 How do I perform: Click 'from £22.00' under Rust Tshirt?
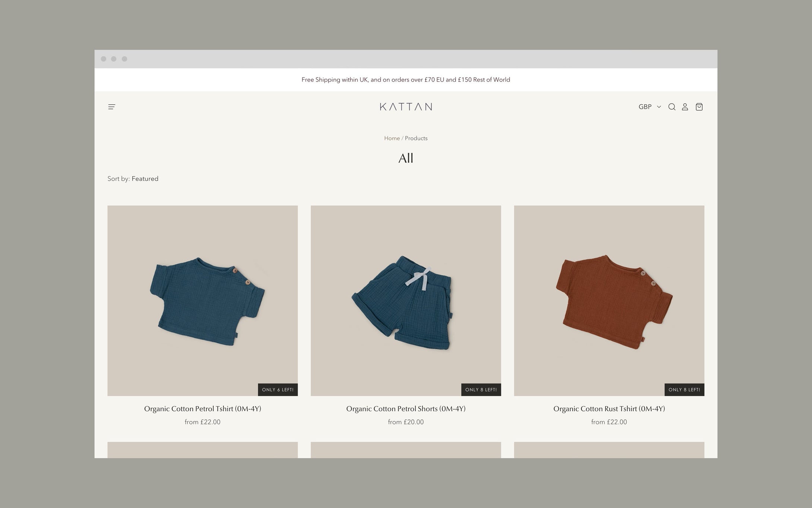click(609, 422)
